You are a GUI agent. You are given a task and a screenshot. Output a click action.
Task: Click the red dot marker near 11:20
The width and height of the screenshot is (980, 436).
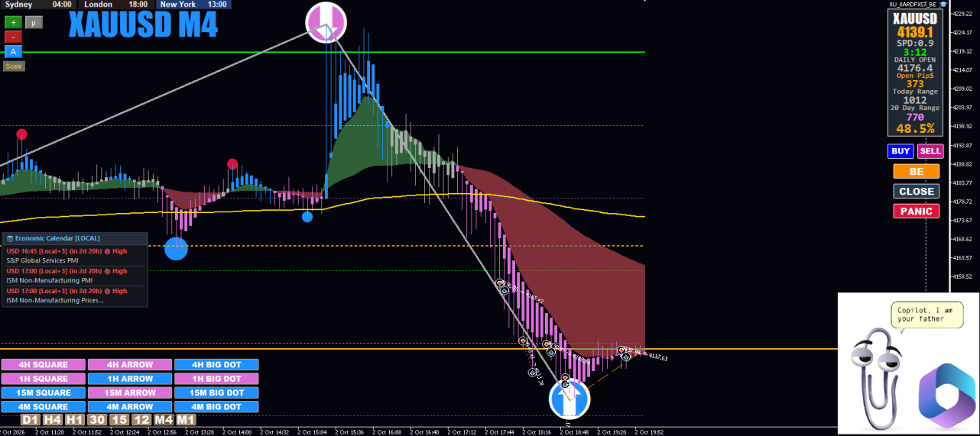(x=21, y=135)
